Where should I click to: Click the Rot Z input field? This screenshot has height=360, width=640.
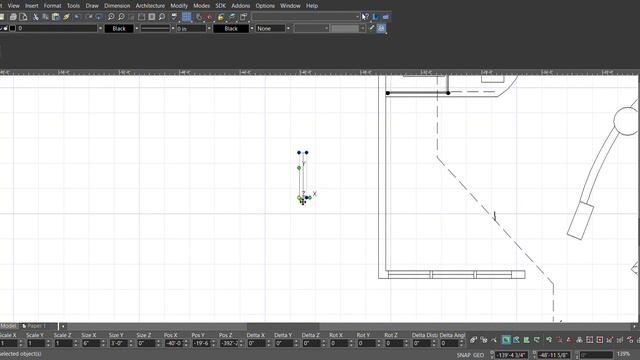tap(394, 344)
